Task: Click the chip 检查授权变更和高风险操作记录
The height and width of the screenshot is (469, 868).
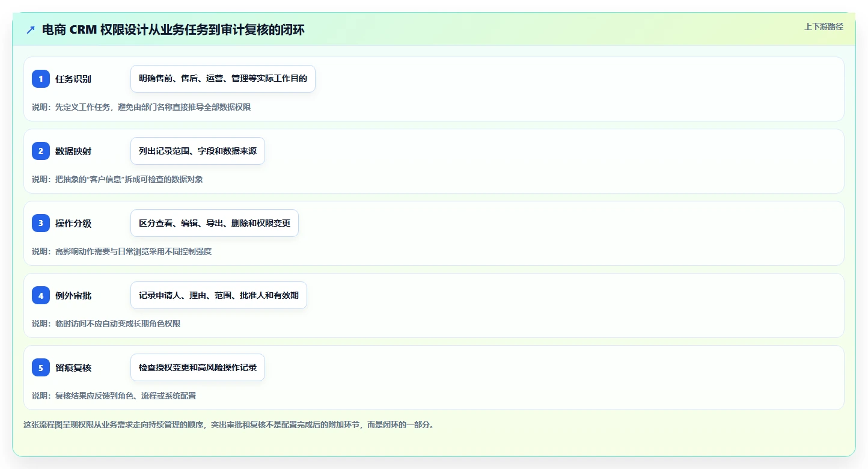Action: pos(198,367)
